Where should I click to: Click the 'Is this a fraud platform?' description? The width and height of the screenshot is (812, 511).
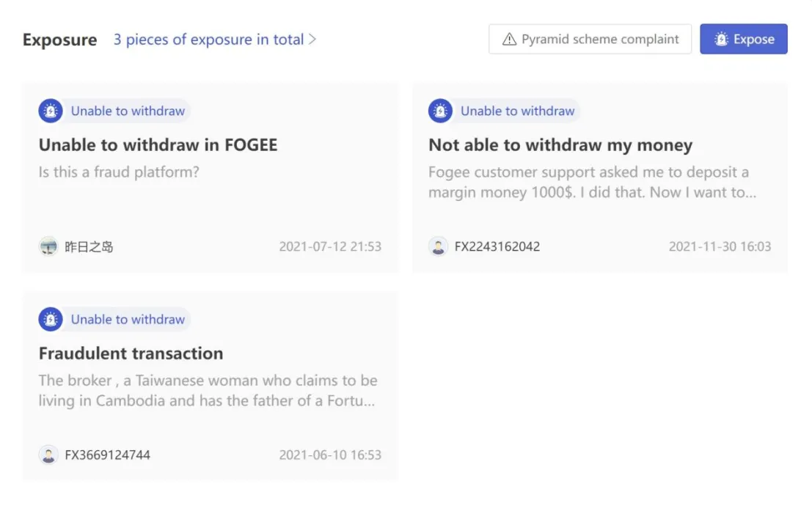119,172
